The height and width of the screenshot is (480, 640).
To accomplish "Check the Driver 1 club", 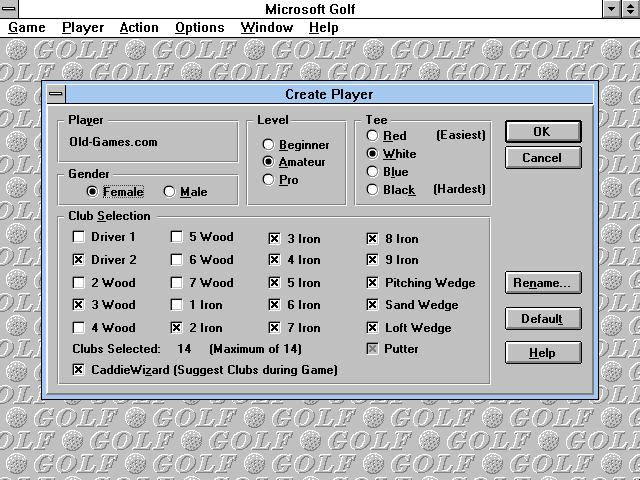I will (x=104, y=237).
